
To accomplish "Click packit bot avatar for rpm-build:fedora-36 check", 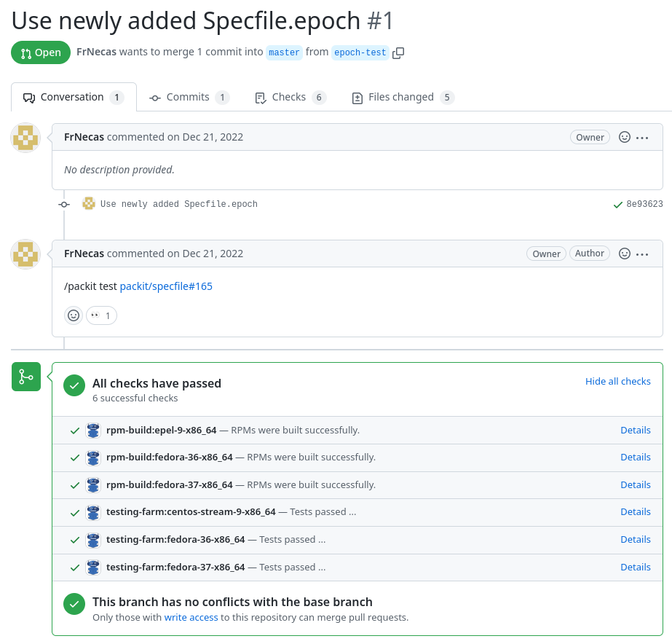I will (92, 458).
